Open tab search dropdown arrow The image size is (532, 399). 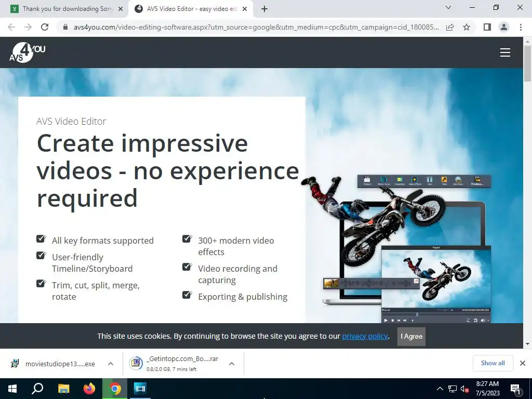pyautogui.click(x=448, y=7)
